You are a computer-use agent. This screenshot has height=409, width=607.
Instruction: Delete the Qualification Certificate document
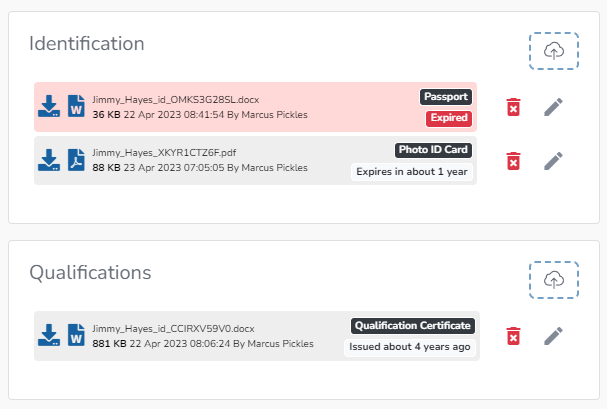point(513,336)
